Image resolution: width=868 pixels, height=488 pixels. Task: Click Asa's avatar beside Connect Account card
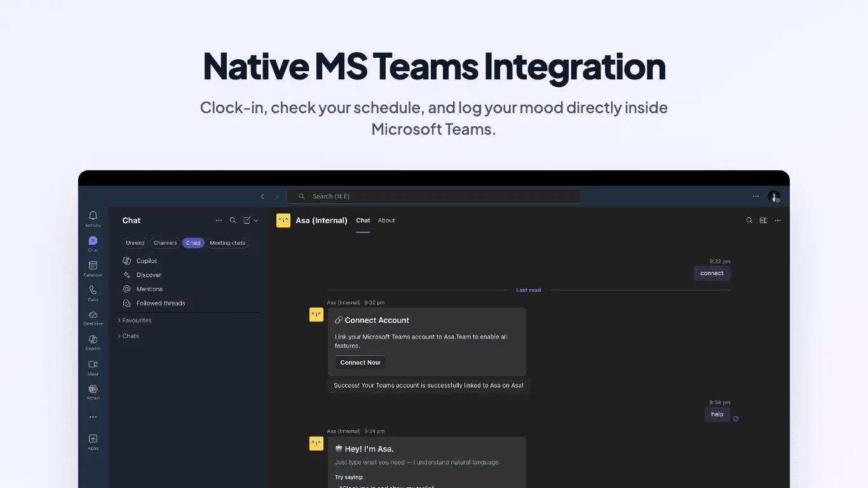316,315
